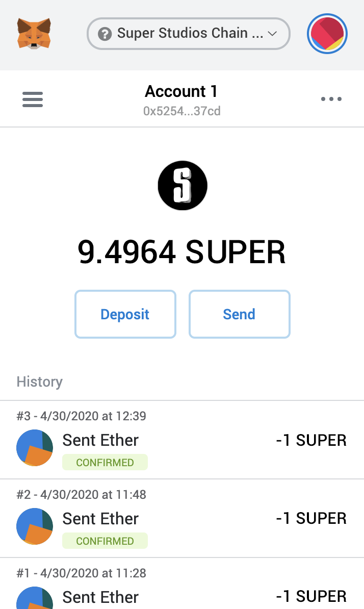Click the CONFIRMED status on transaction #3
The height and width of the screenshot is (609, 364).
click(105, 463)
